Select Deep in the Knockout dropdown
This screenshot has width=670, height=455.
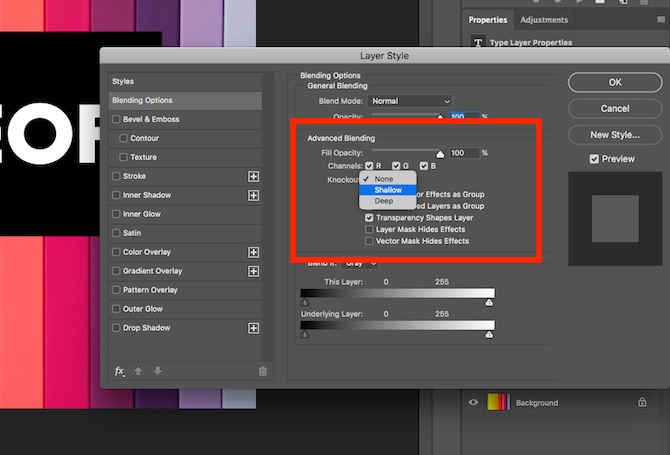click(x=384, y=201)
